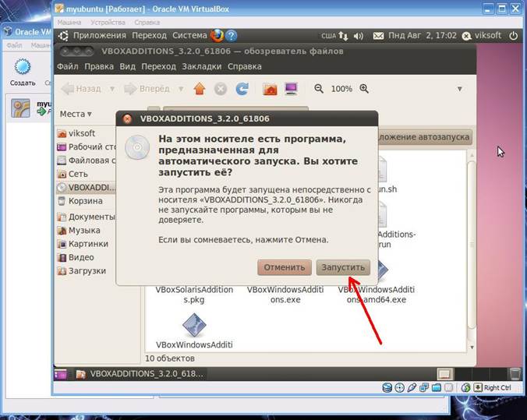527x420 pixels.
Task: Open the Переход menu in the Ubuntu panel
Action: point(149,35)
